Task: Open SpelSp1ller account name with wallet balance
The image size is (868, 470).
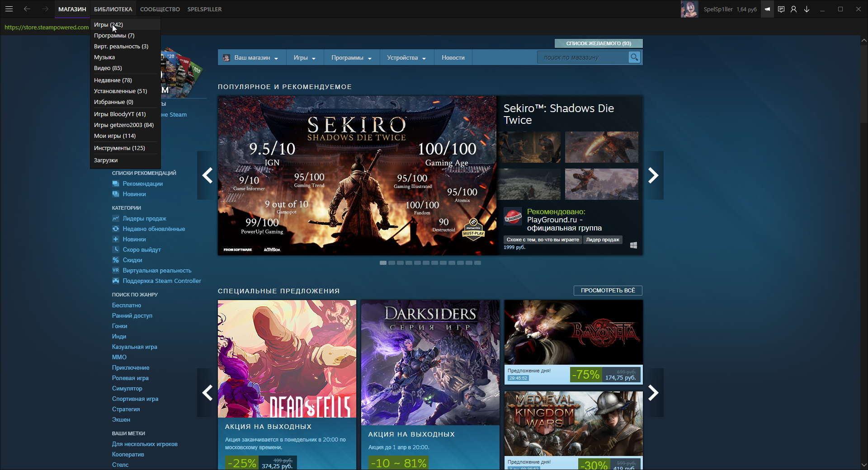Action: [x=730, y=9]
